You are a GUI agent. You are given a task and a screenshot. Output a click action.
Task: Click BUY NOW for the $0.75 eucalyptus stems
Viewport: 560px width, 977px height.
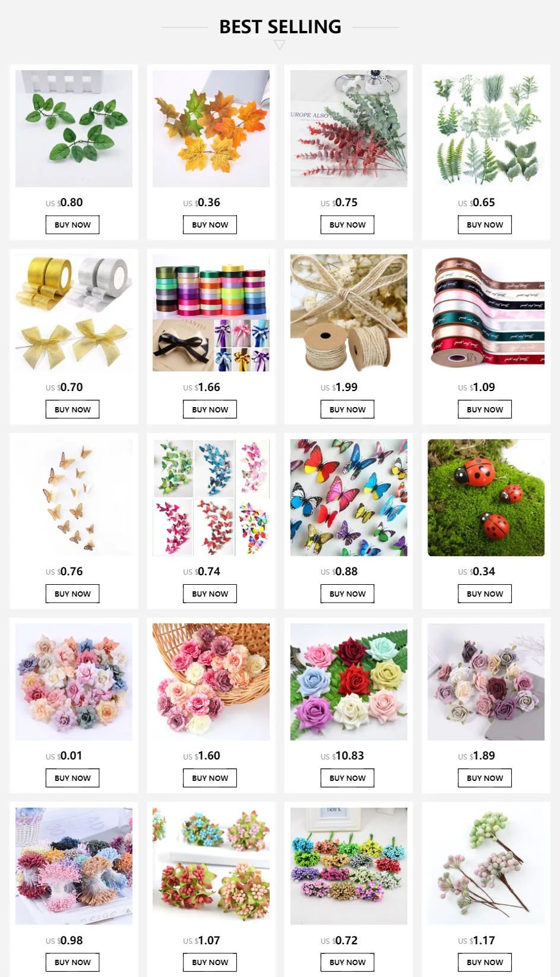coord(347,225)
